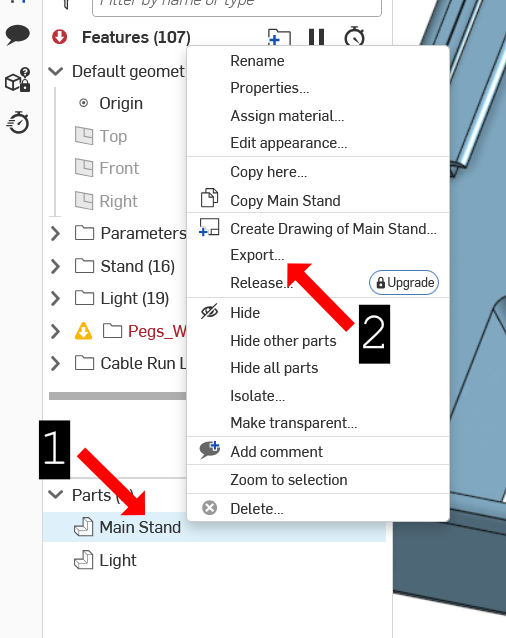Click the Light part icon in Parts
506x638 pixels.
coord(84,559)
